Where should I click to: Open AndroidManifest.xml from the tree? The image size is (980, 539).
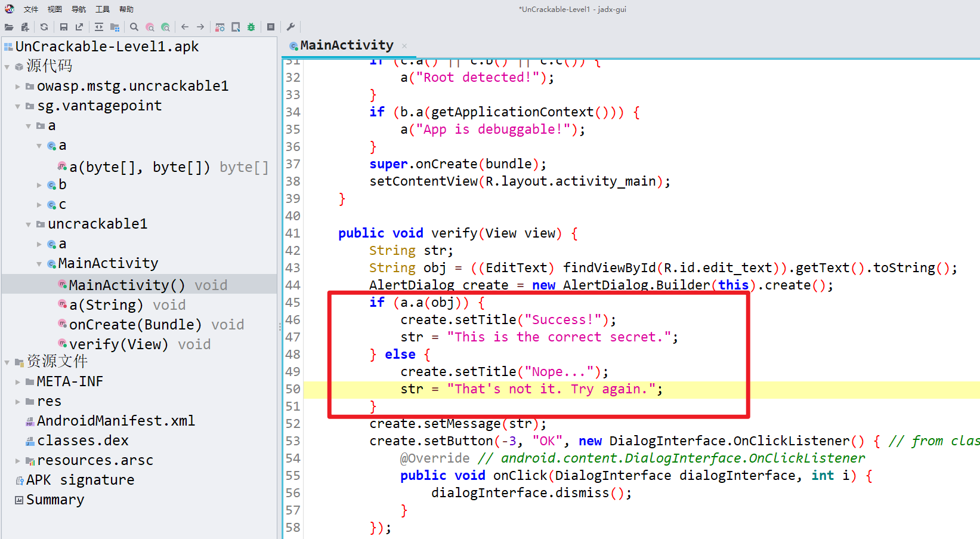pyautogui.click(x=116, y=421)
